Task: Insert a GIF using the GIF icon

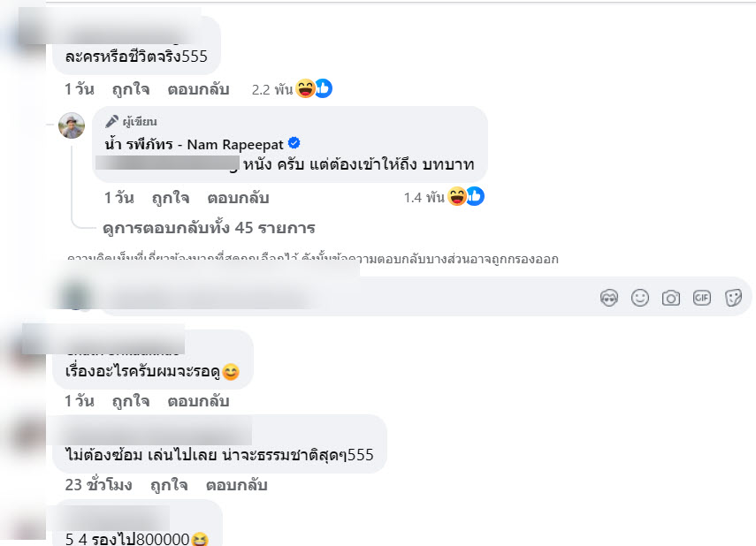Action: (x=701, y=298)
